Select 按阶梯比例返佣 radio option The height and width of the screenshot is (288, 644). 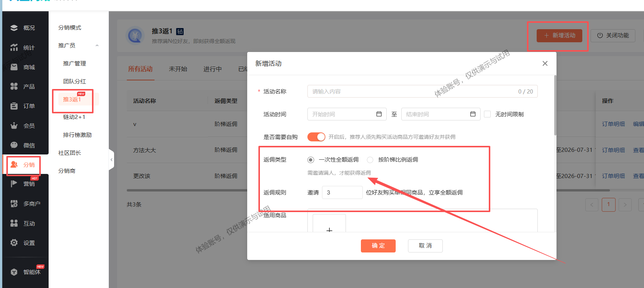[x=370, y=160]
